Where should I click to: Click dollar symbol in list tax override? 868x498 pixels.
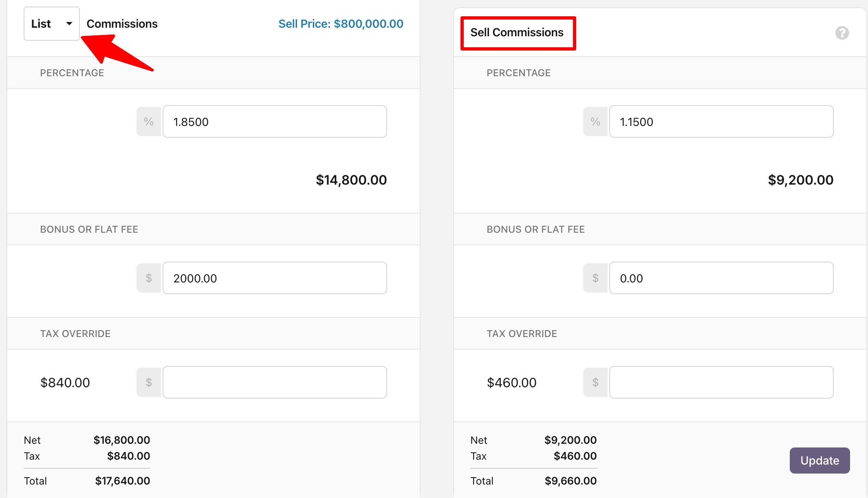pos(149,382)
